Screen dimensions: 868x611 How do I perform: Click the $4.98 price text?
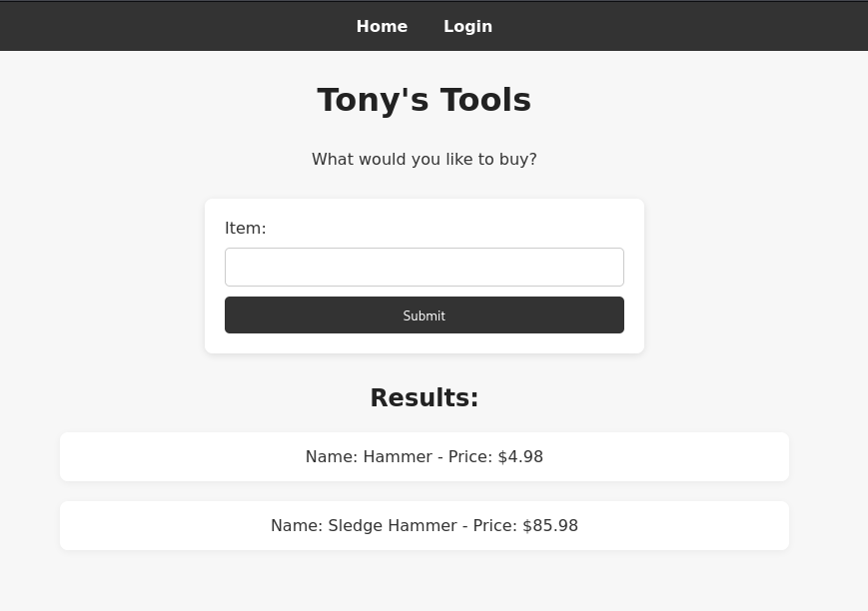[x=520, y=457]
